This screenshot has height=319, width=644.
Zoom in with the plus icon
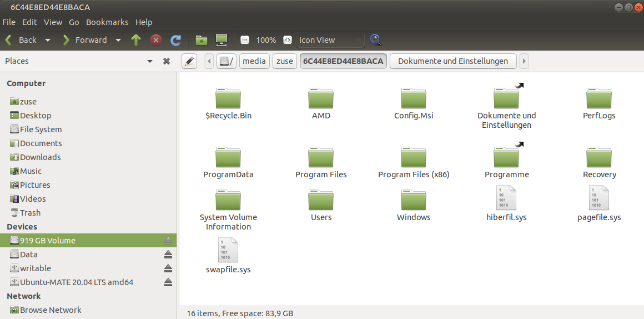point(288,40)
